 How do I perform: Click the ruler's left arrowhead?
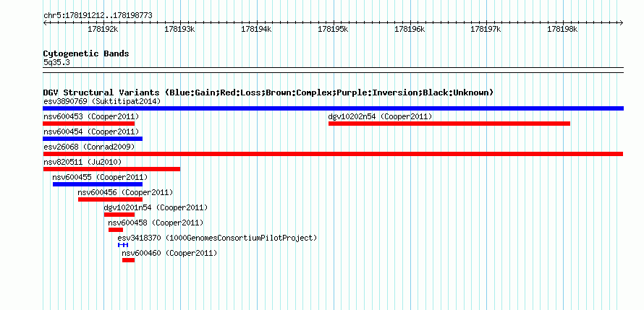point(45,22)
